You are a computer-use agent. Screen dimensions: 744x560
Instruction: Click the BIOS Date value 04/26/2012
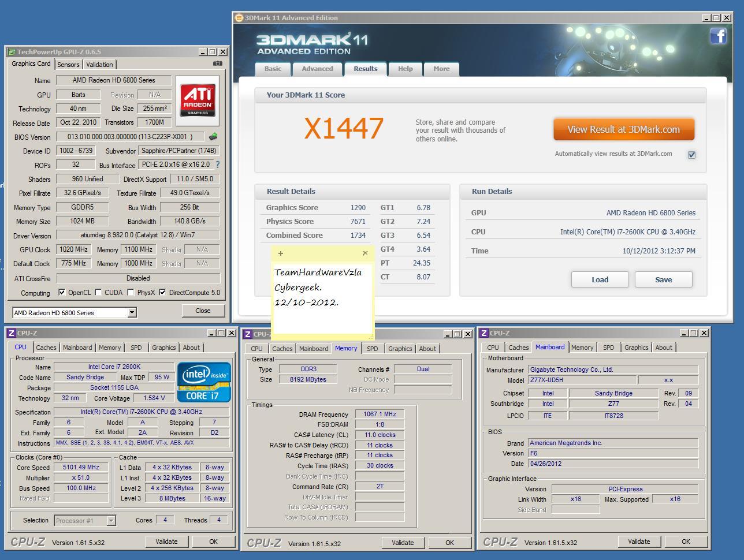pos(613,464)
